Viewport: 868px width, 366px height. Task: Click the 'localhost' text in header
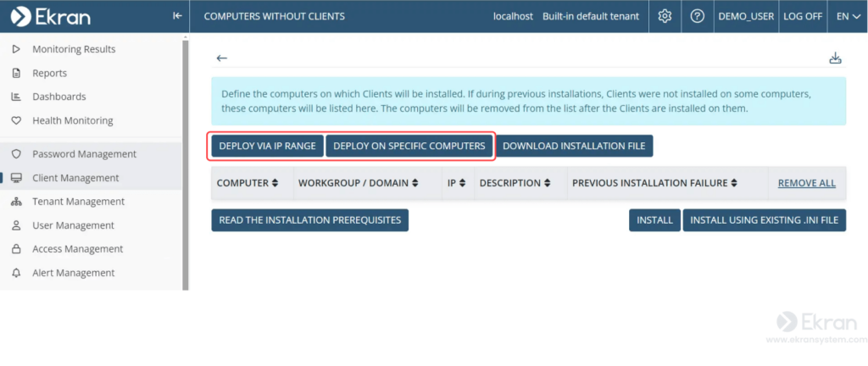pos(513,16)
